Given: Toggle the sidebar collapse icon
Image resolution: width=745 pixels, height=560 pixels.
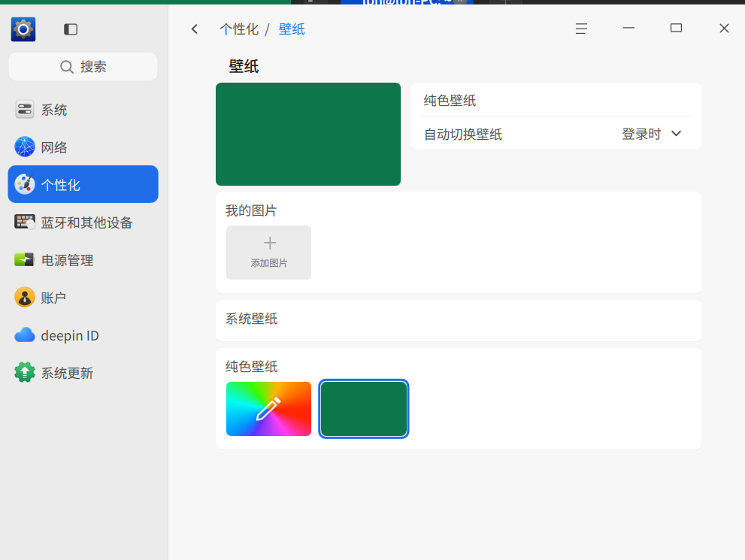Looking at the screenshot, I should [71, 29].
